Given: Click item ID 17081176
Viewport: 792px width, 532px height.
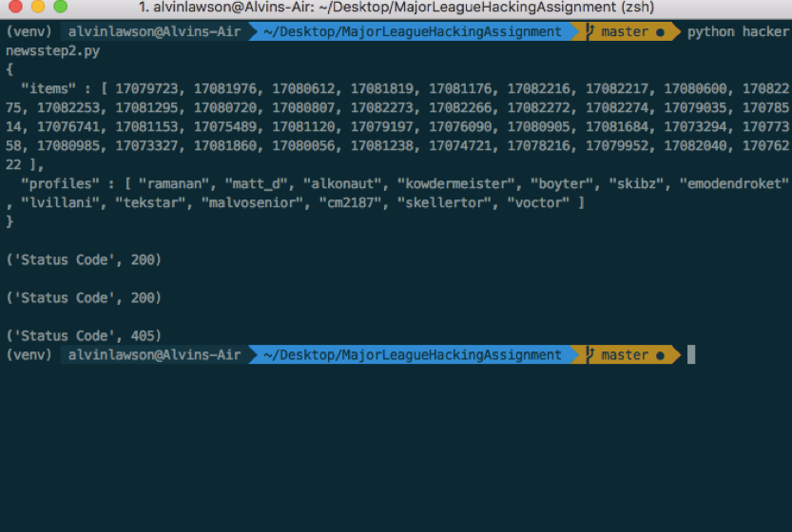Looking at the screenshot, I should pyautogui.click(x=460, y=89).
